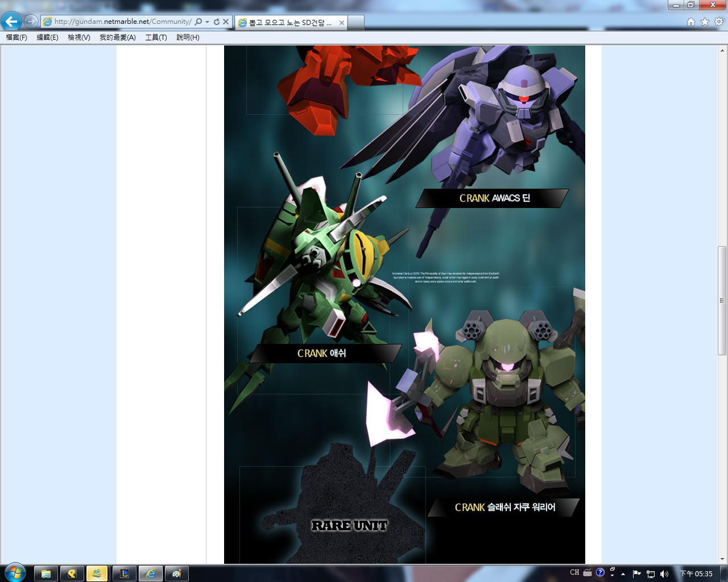Click the IME keyboard icon in tray

tap(588, 572)
